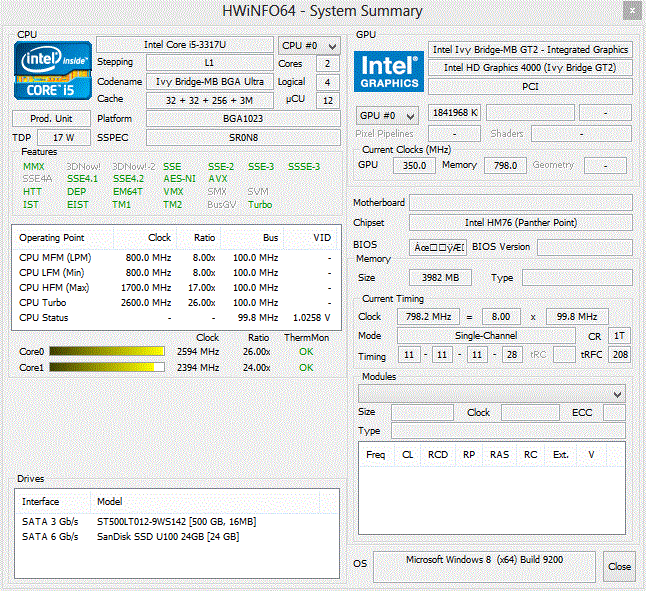
Task: Click the Prod. Unit button
Action: [x=51, y=119]
